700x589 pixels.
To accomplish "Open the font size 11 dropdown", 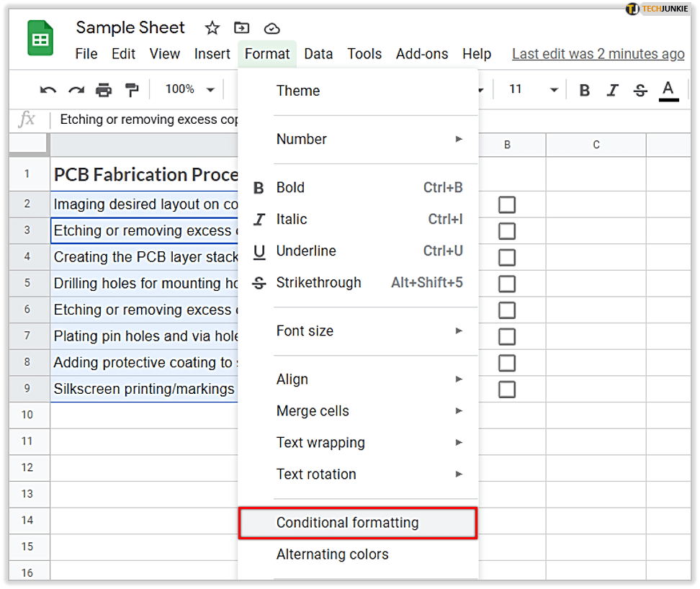I will click(534, 89).
